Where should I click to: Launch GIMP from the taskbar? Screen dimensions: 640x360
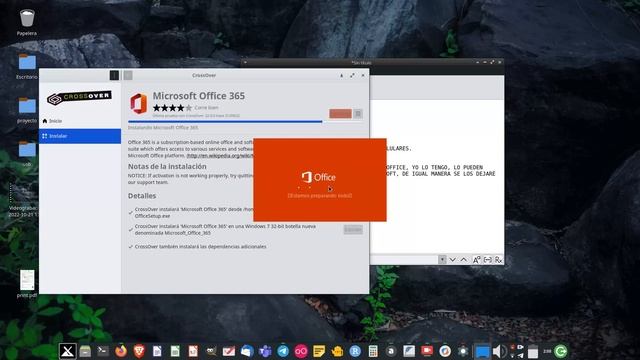coord(211,351)
